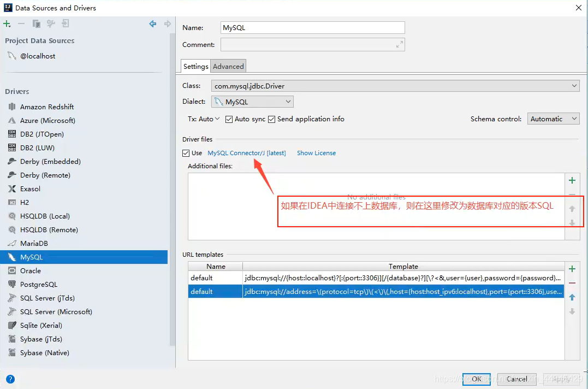Move URL template up with blue arrow
The width and height of the screenshot is (588, 389).
572,297
